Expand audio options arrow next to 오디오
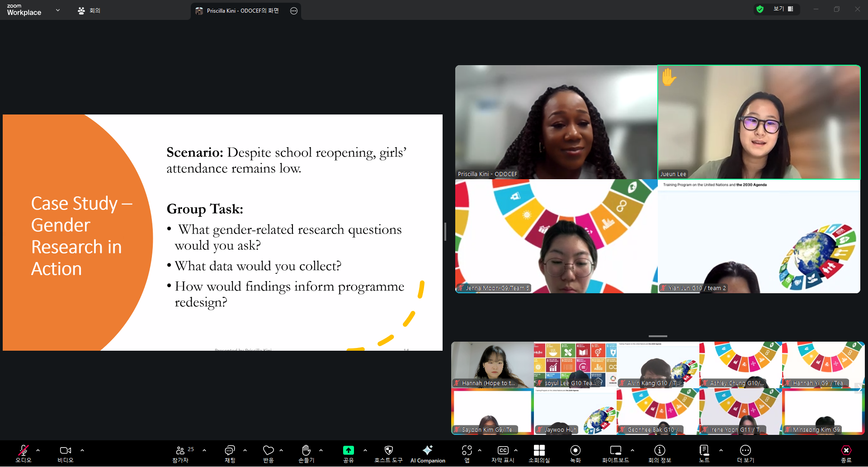This screenshot has width=868, height=467. (38, 450)
